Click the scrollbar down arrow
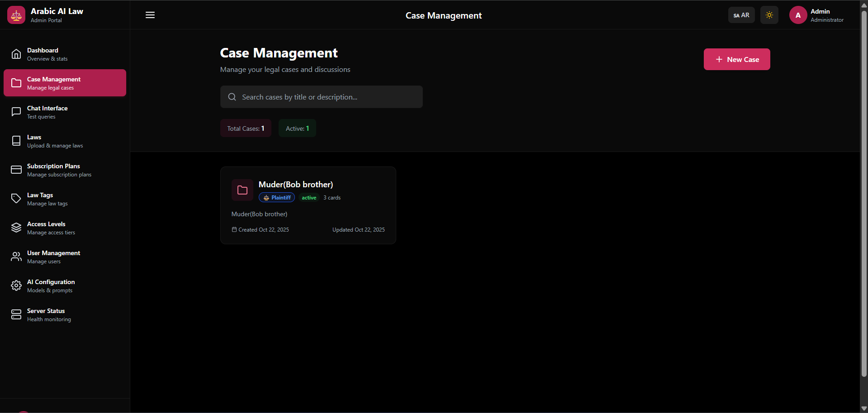The height and width of the screenshot is (413, 868). [x=864, y=408]
